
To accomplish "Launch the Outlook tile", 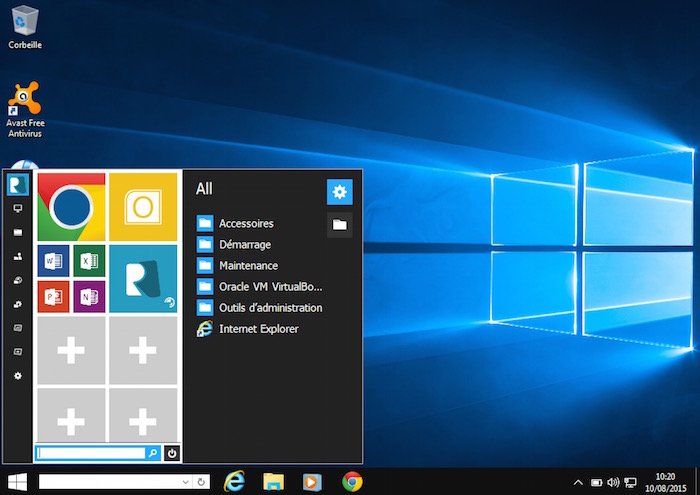I will pyautogui.click(x=143, y=206).
